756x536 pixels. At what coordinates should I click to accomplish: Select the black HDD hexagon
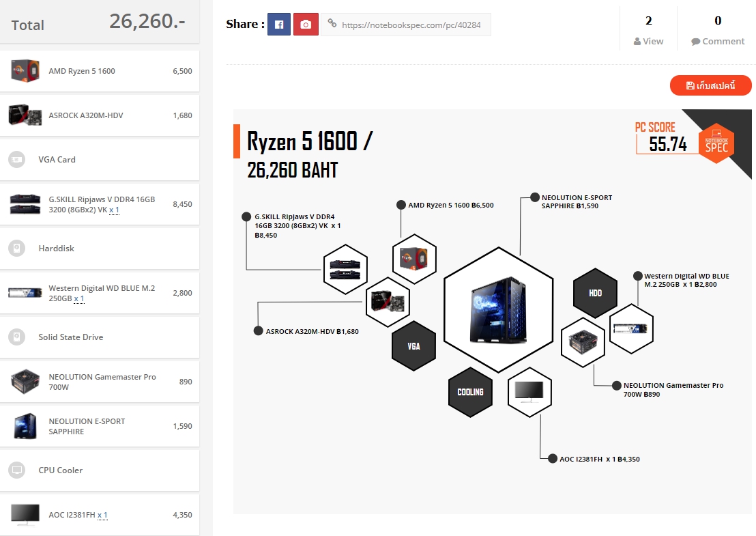point(595,293)
